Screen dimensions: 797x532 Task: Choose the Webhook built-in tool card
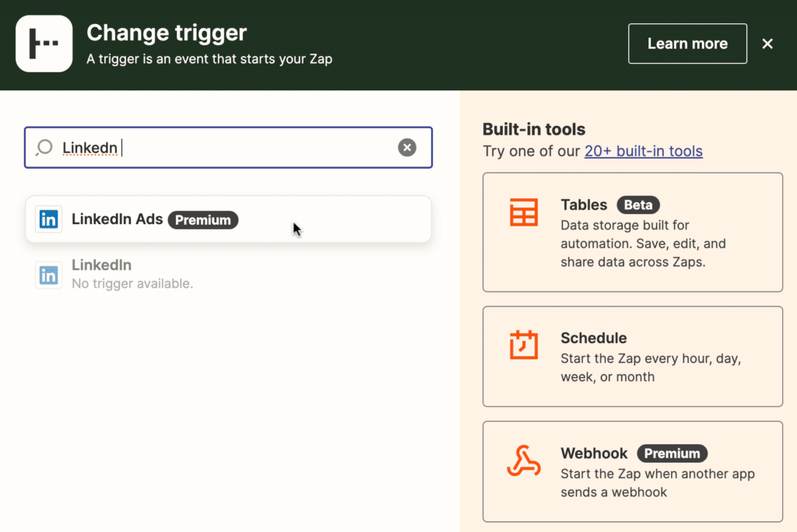[632, 471]
